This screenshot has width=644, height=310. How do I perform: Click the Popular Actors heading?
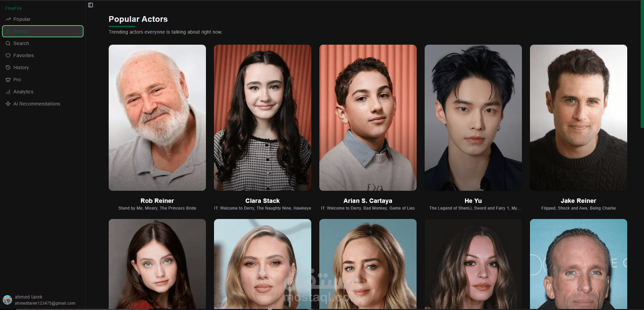tap(138, 19)
